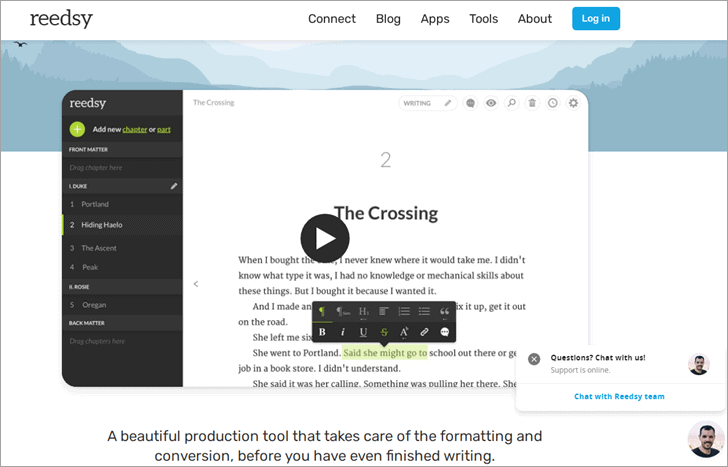Click the reedsy logo in editor sidebar

pos(88,103)
